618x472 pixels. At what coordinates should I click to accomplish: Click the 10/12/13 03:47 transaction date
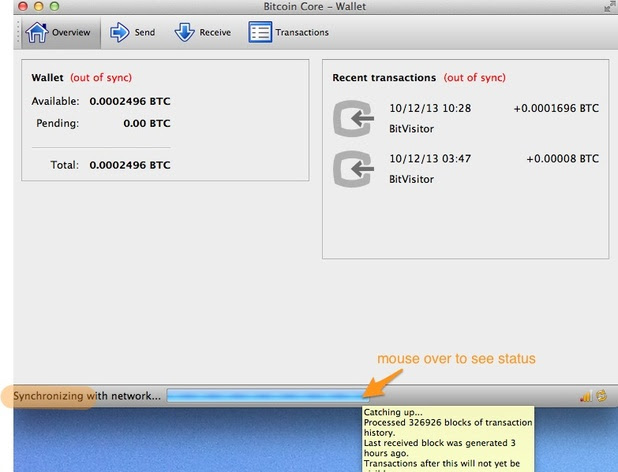[430, 158]
